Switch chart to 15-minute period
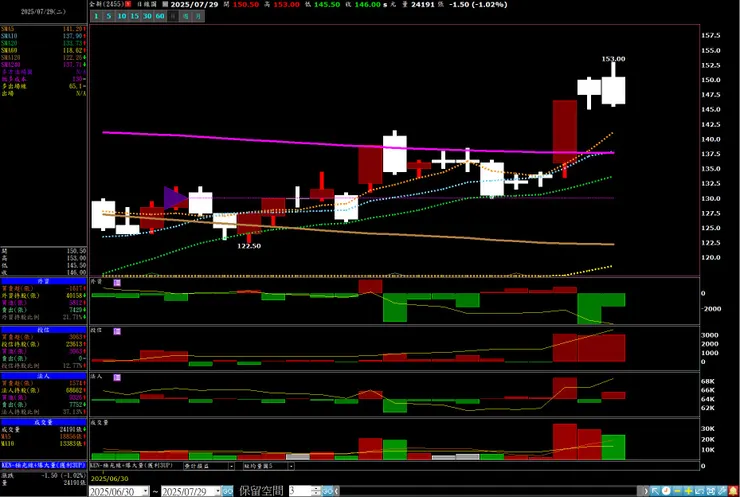The width and height of the screenshot is (740, 497). click(x=135, y=16)
